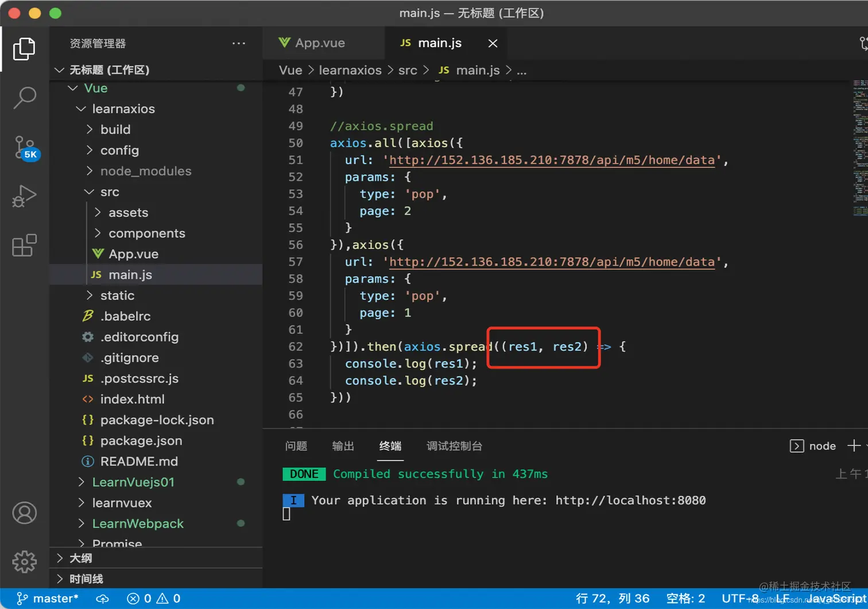The width and height of the screenshot is (868, 609).
Task: Click the master* branch in status bar
Action: [x=48, y=599]
